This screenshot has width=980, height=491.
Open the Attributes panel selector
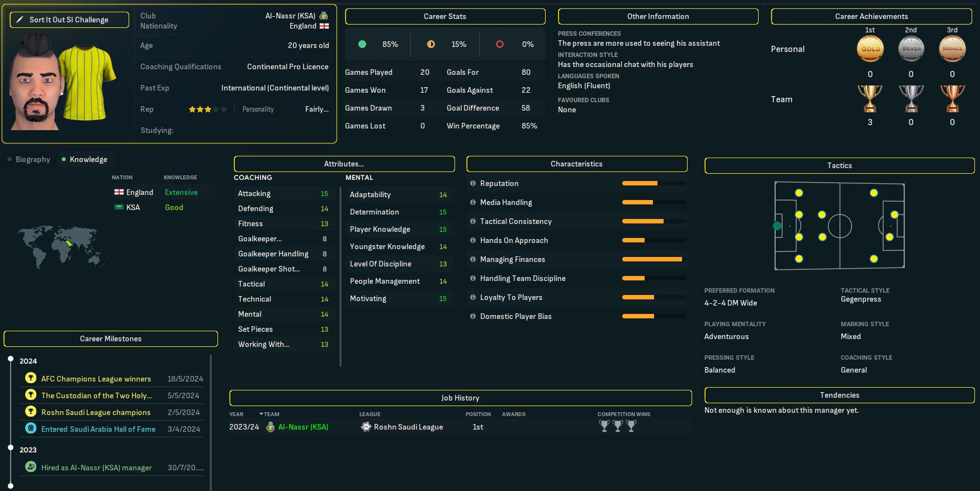click(344, 164)
